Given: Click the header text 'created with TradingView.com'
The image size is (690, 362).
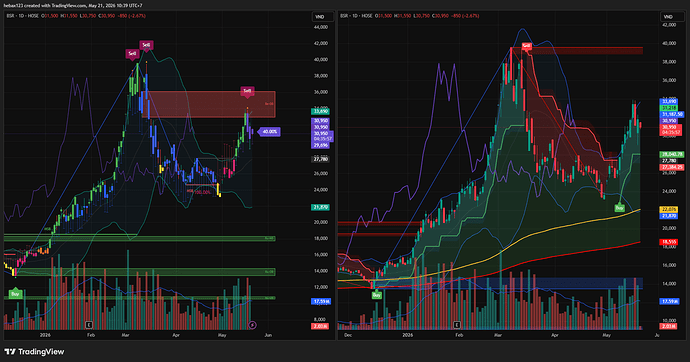Looking at the screenshot, I should 56,6.
